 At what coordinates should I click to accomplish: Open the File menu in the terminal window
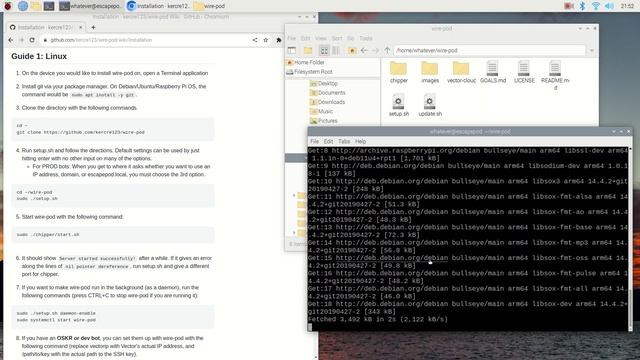[x=315, y=141]
